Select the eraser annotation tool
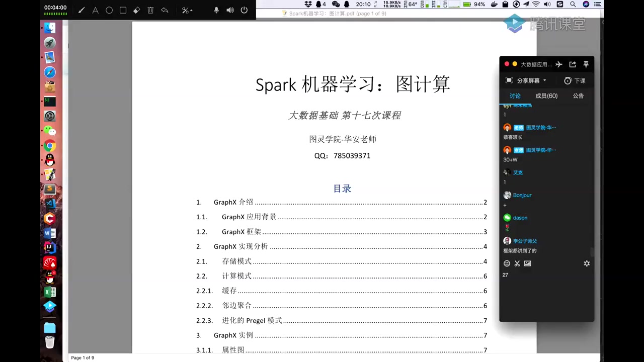 136,10
